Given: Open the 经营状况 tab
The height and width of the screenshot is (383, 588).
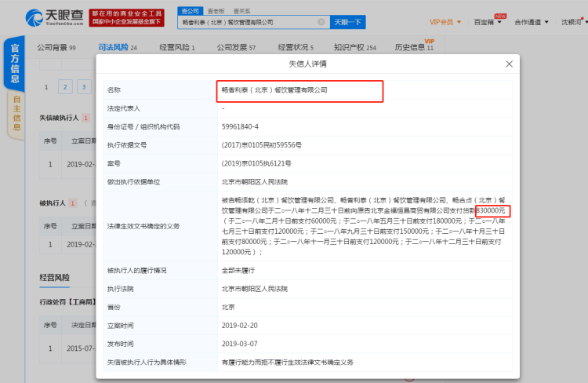Looking at the screenshot, I should [x=296, y=47].
